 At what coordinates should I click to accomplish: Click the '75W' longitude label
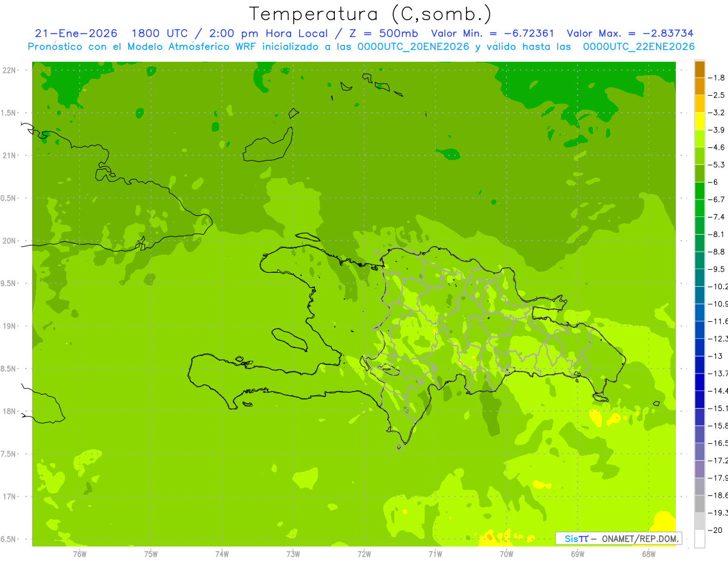tap(150, 554)
